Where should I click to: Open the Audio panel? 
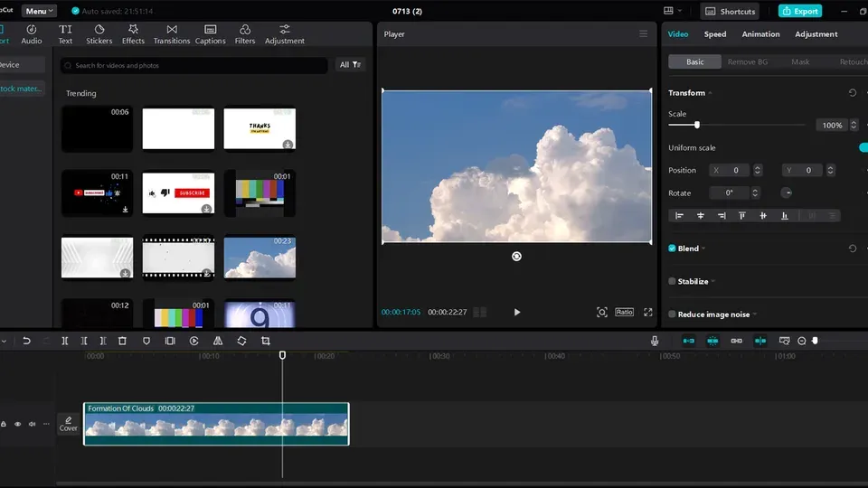coord(32,34)
